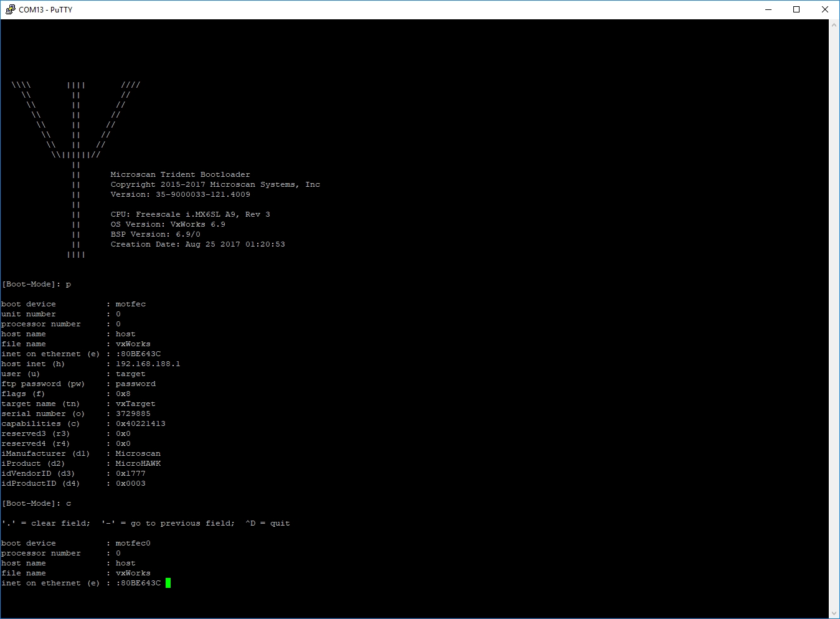
Task: Click the target name value 'vxTarget'
Action: coord(136,404)
